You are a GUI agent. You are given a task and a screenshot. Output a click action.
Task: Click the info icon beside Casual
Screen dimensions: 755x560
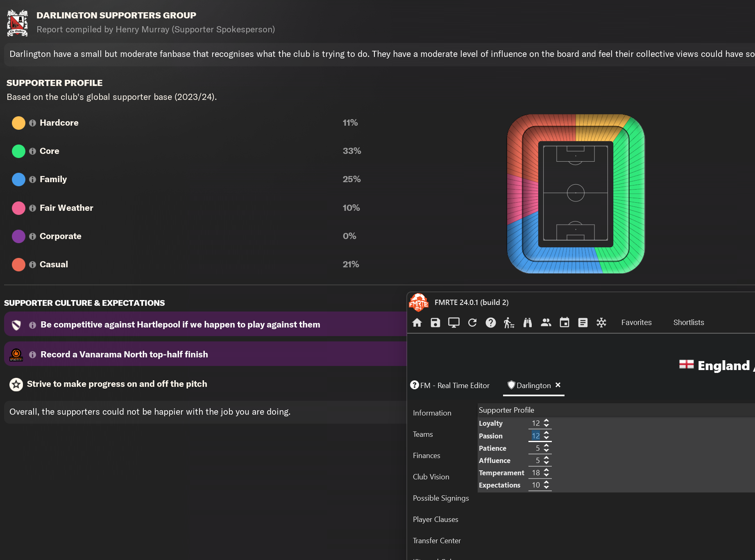pos(32,265)
